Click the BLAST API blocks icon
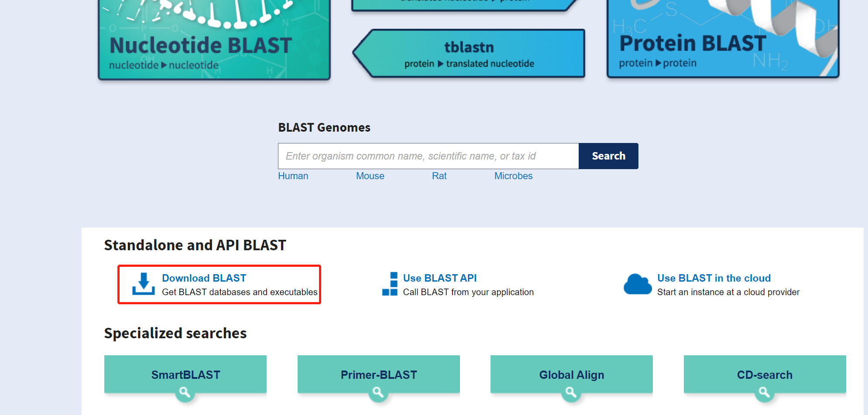The height and width of the screenshot is (415, 868). (x=390, y=284)
